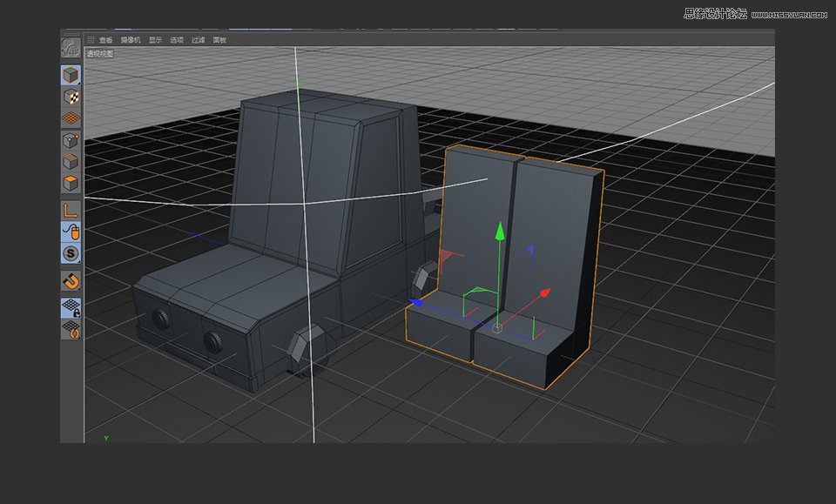Select the Viewport Solo mouse icon
The width and height of the screenshot is (836, 504).
(x=69, y=233)
